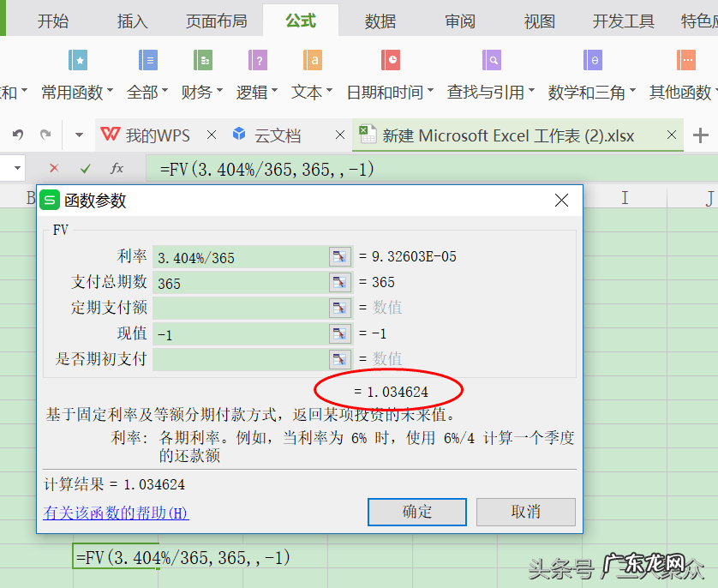
Task: Expand the 查找与引用 dropdown
Action: pos(531,90)
